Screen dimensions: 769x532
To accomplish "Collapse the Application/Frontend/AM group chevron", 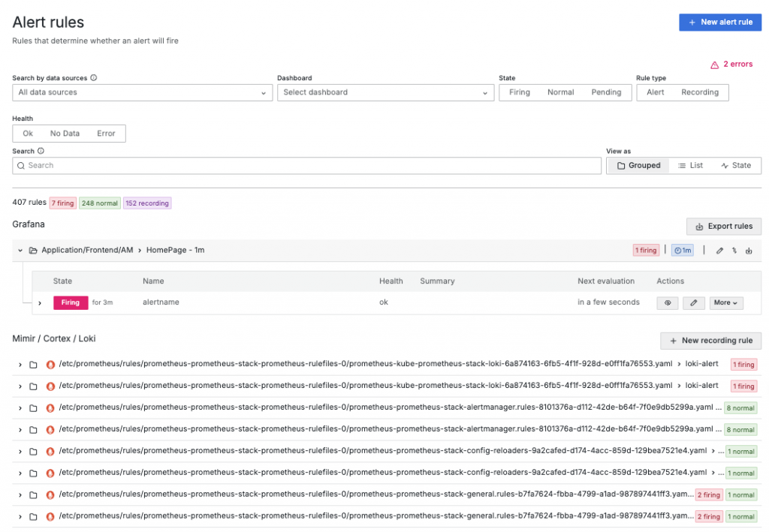I will (x=20, y=251).
